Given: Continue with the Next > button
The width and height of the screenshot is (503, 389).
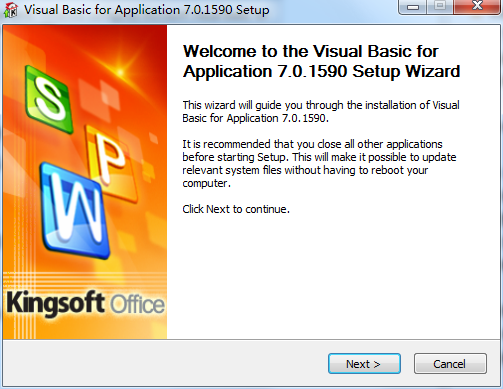Looking at the screenshot, I should (x=364, y=364).
